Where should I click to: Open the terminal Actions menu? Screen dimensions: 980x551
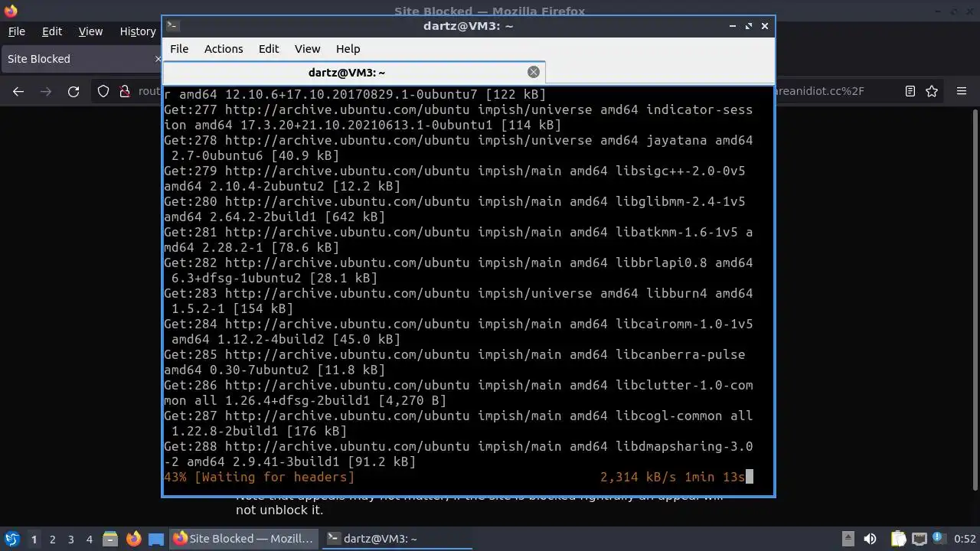224,48
